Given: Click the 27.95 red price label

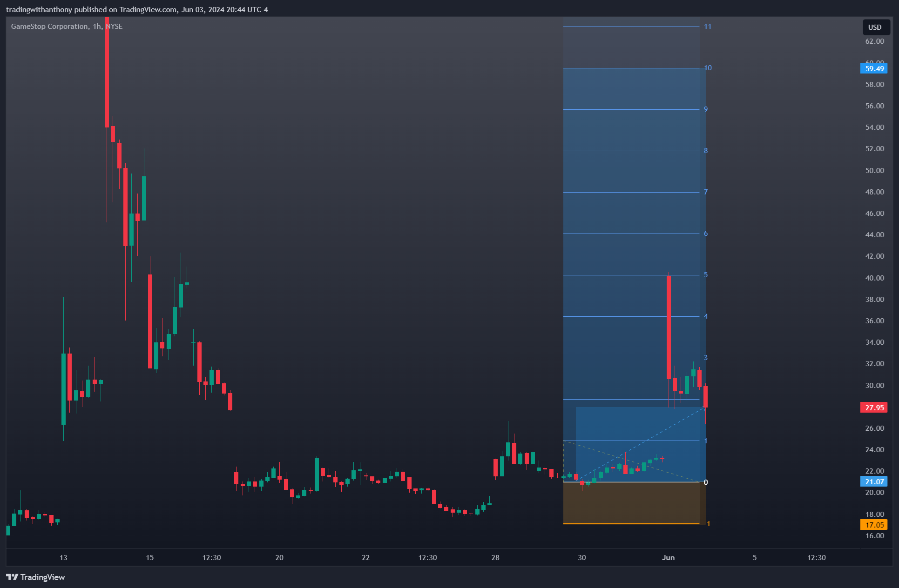Looking at the screenshot, I should pyautogui.click(x=873, y=408).
